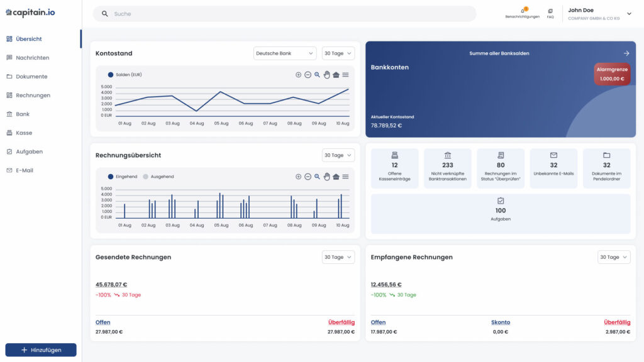Select the pan hand tool on Rechnungsübersicht chart

pyautogui.click(x=326, y=177)
